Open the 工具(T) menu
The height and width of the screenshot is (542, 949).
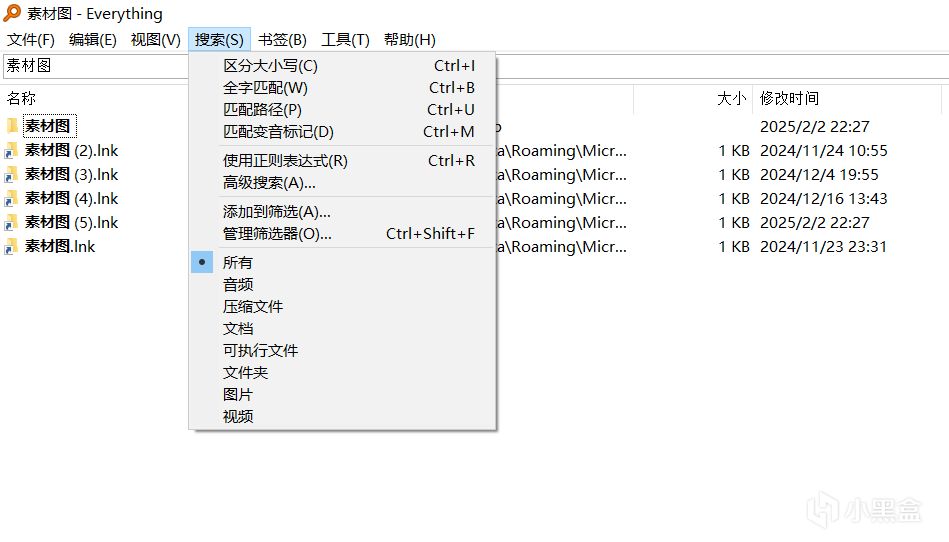(x=345, y=40)
